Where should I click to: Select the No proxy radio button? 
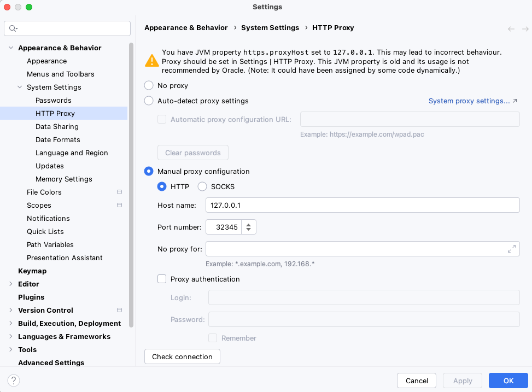tap(149, 85)
